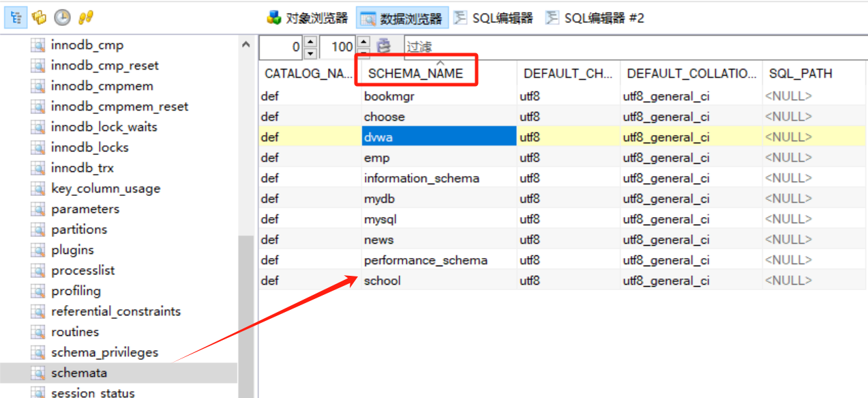The height and width of the screenshot is (398, 868).
Task: Open the clock history icon
Action: click(62, 17)
